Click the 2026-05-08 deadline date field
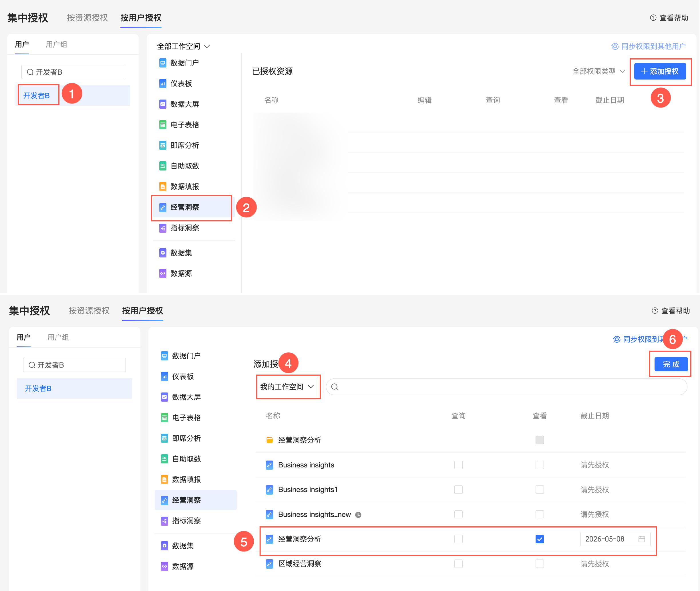 615,539
